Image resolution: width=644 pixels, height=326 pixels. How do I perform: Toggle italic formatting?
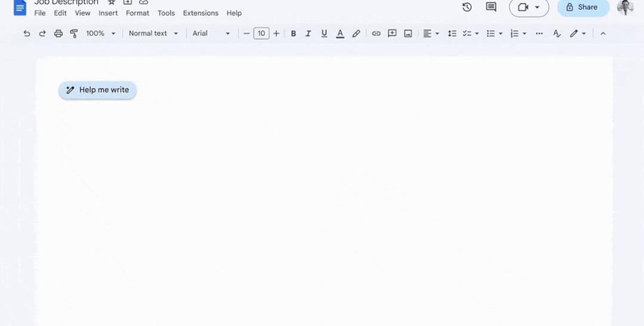point(309,33)
